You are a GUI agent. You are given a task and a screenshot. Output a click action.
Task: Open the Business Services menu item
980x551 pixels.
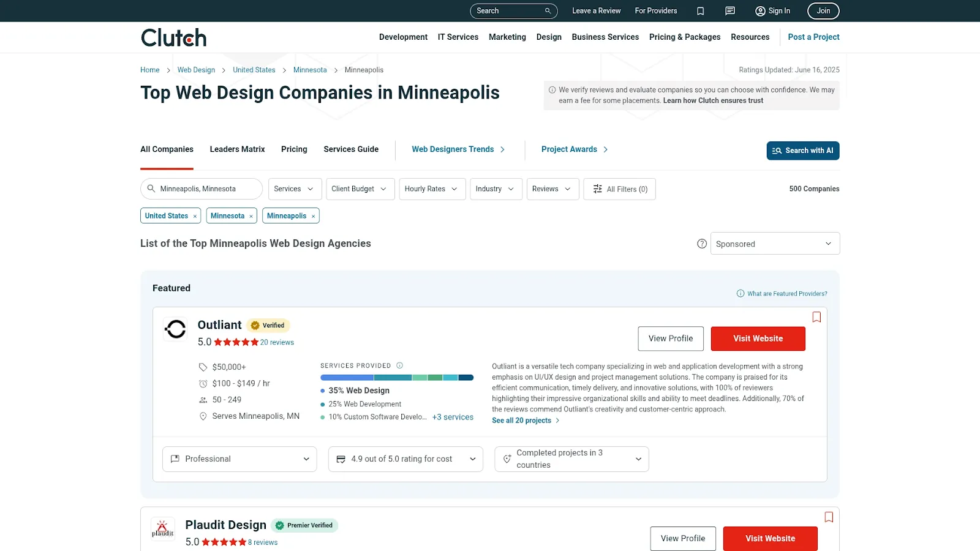point(605,37)
